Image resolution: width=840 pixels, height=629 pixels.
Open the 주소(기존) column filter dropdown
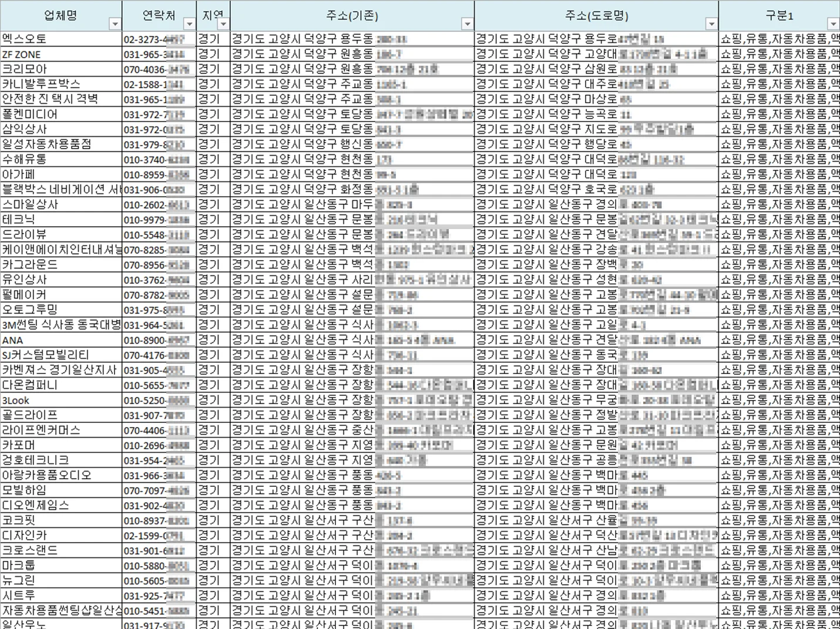click(467, 24)
